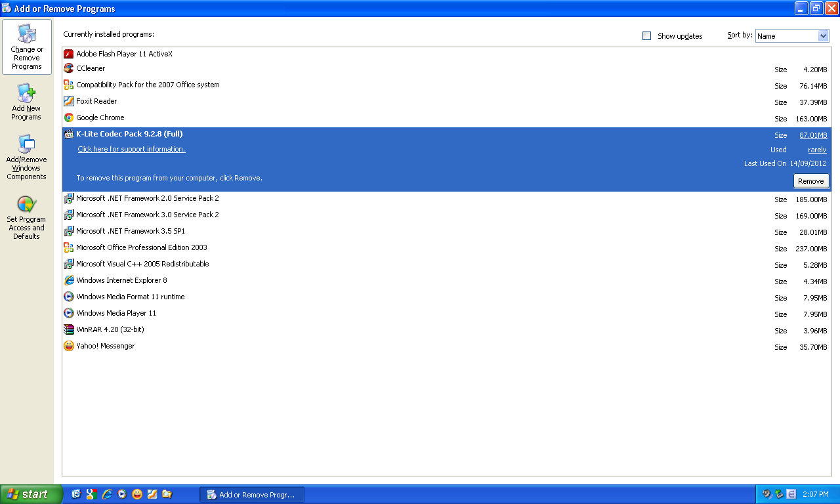
Task: Open Change or Remove Programs panel
Action: (x=27, y=47)
